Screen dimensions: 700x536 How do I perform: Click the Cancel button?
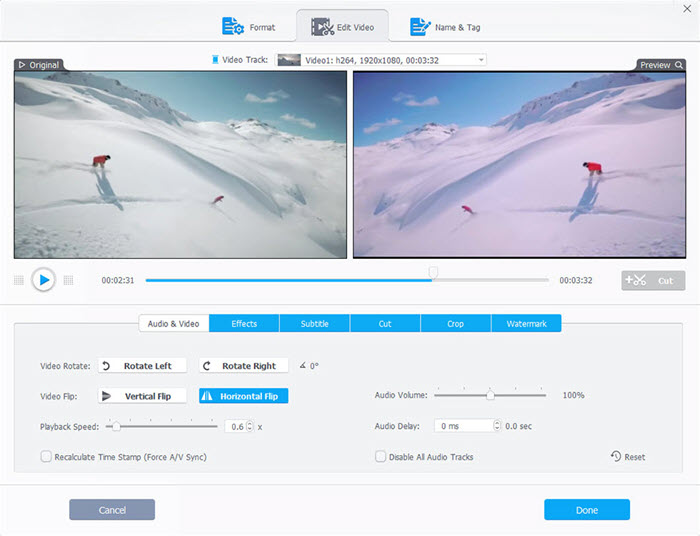pyautogui.click(x=112, y=510)
